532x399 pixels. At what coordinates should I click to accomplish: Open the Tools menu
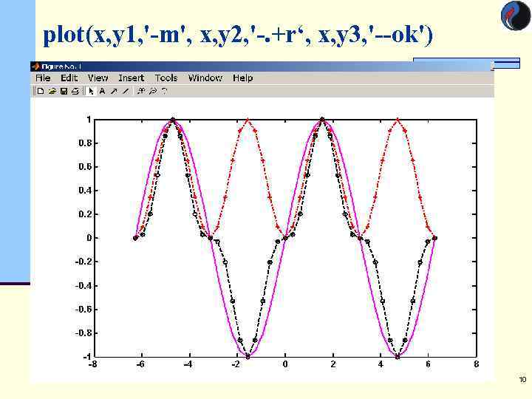pyautogui.click(x=166, y=78)
